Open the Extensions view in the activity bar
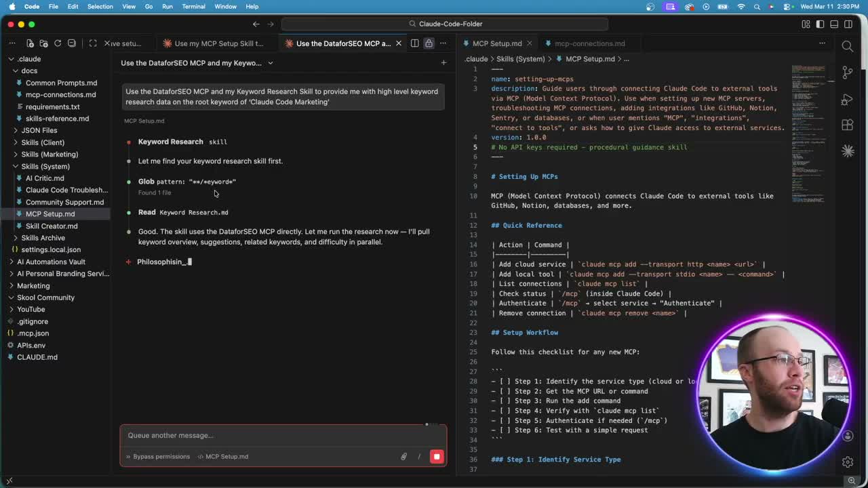868x488 pixels. point(848,125)
